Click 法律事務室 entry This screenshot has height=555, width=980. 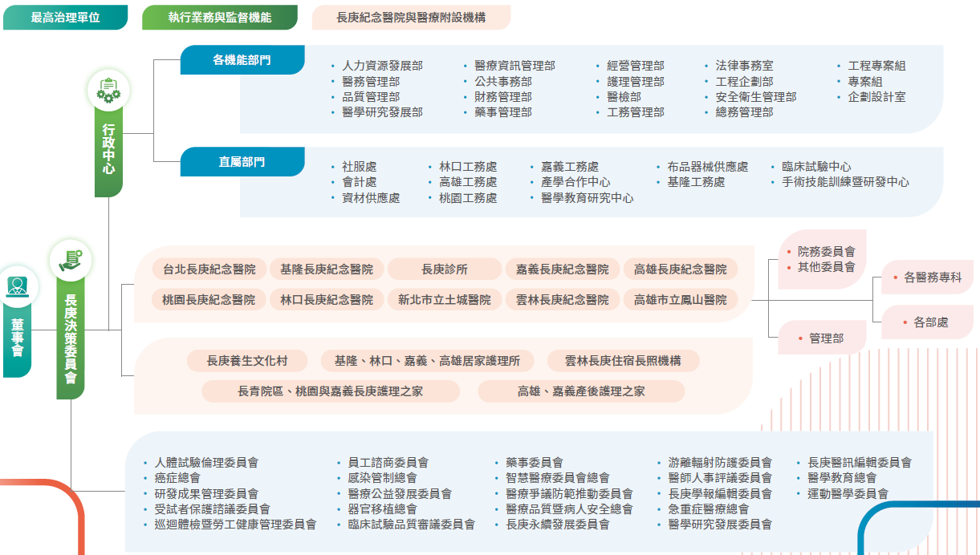[x=745, y=66]
